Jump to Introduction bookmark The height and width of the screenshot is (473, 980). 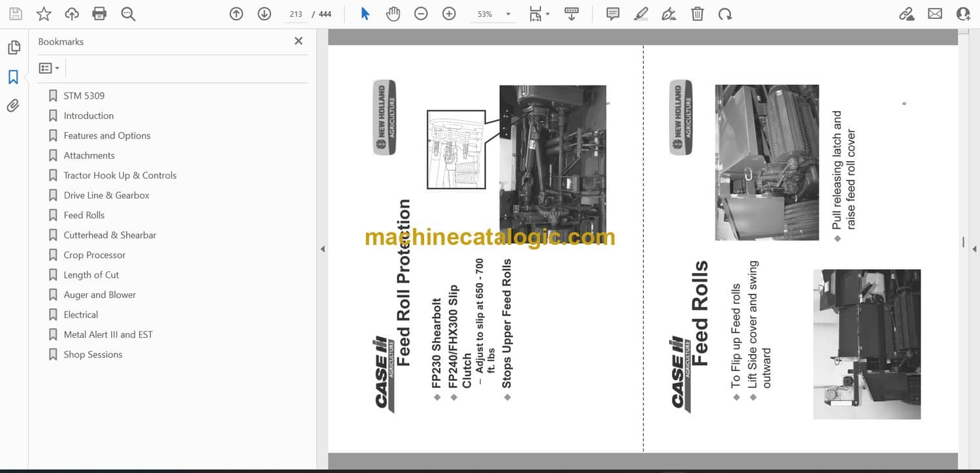pyautogui.click(x=89, y=116)
